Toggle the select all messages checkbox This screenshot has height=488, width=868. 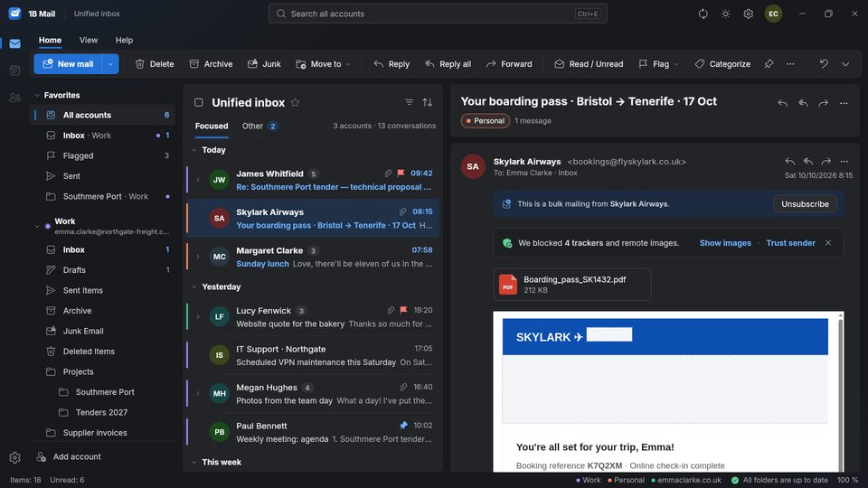pos(199,102)
